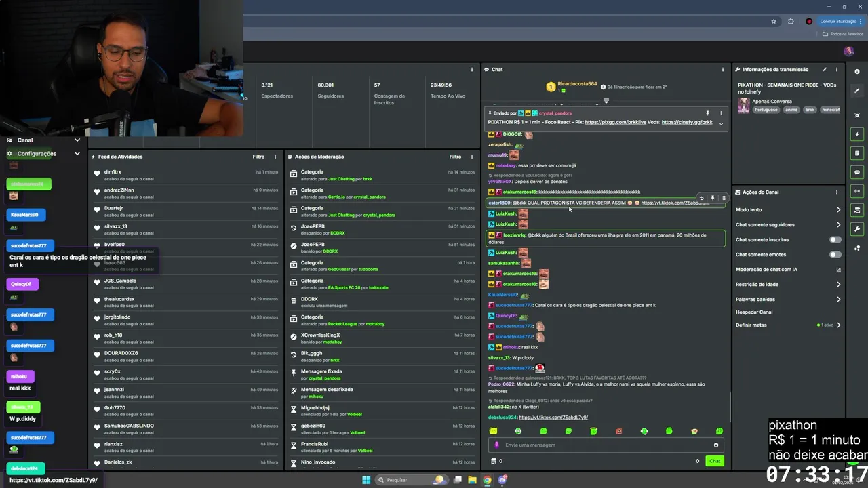Expand Palavras banidas settings
This screenshot has height=488, width=868.
pyautogui.click(x=788, y=299)
